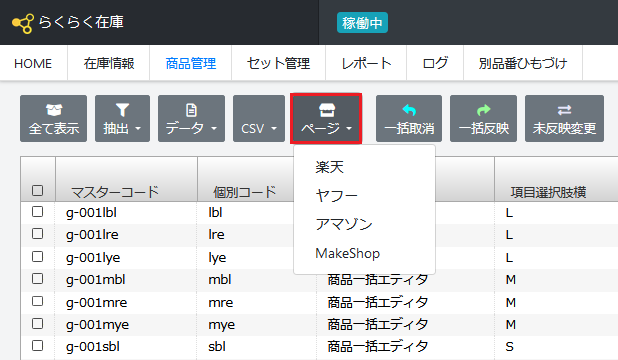Screen dimensions: 618x360
Task: Click the L value in g-001lre row
Action: click(509, 235)
